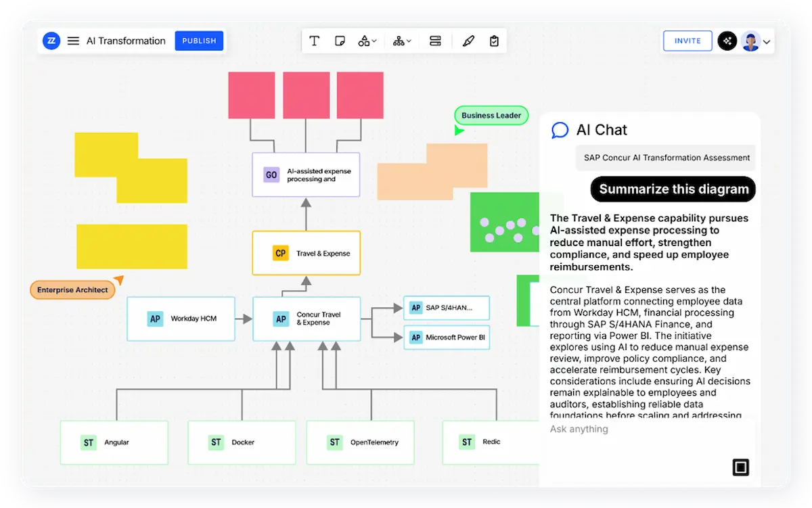
Task: Click AP badge on Concur Travel node
Action: 280,319
